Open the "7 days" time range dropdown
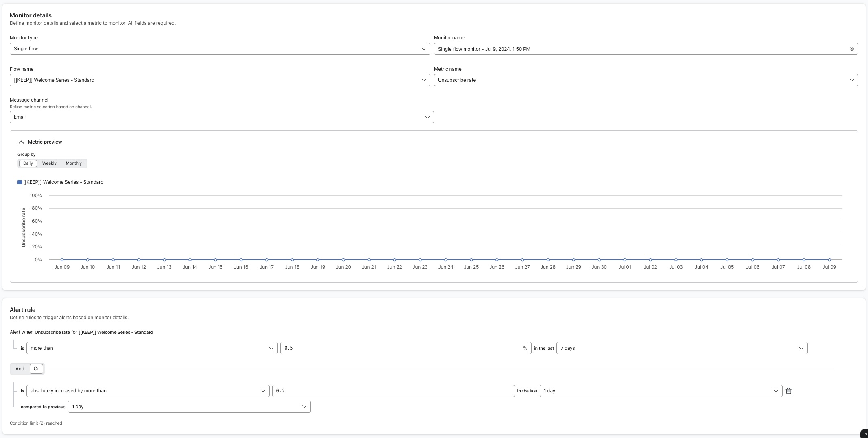Viewport: 868px width, 438px height. tap(681, 348)
